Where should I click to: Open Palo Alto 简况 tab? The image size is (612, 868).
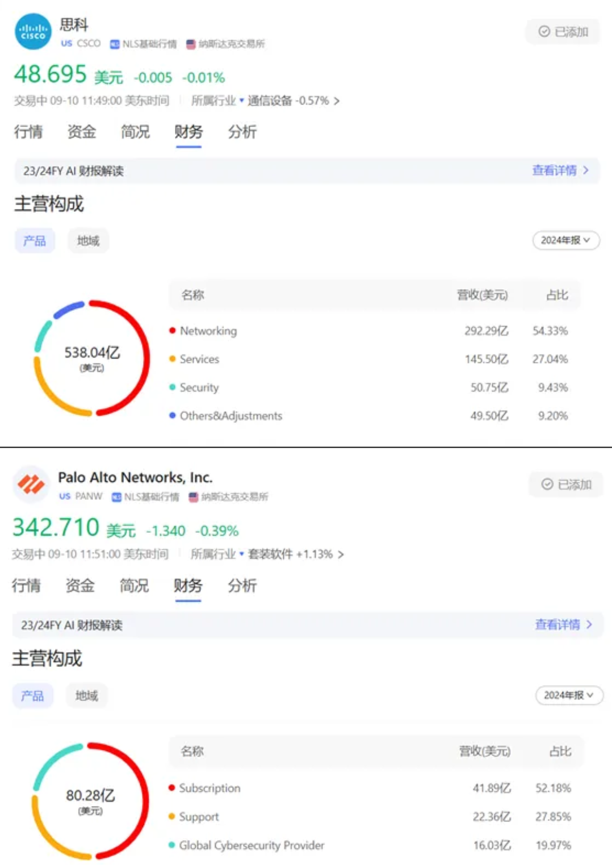click(134, 586)
